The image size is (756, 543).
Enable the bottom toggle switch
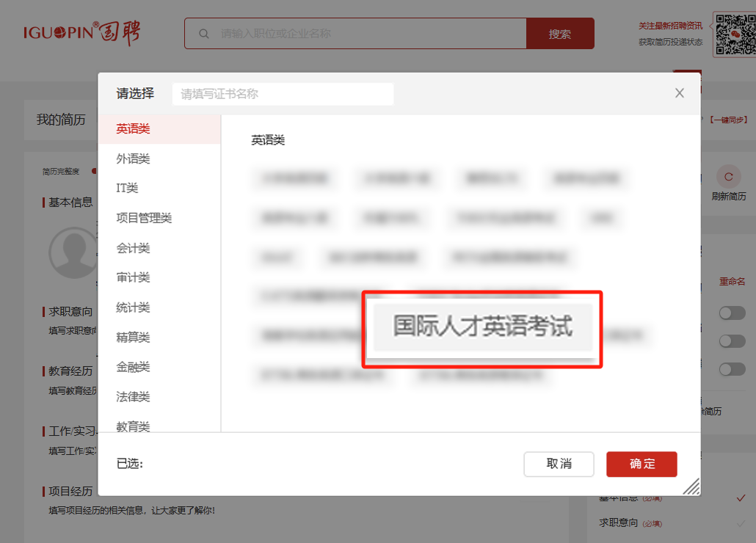pyautogui.click(x=731, y=369)
